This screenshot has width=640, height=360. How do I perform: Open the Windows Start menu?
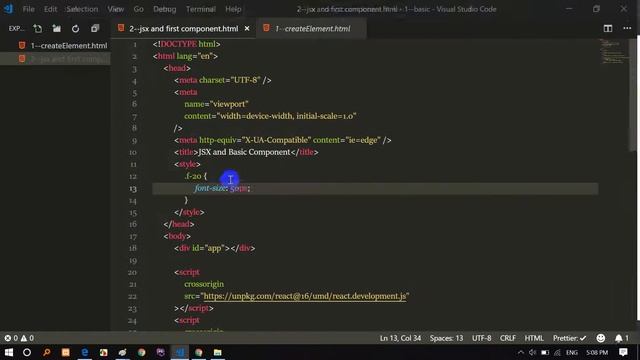coord(8,352)
